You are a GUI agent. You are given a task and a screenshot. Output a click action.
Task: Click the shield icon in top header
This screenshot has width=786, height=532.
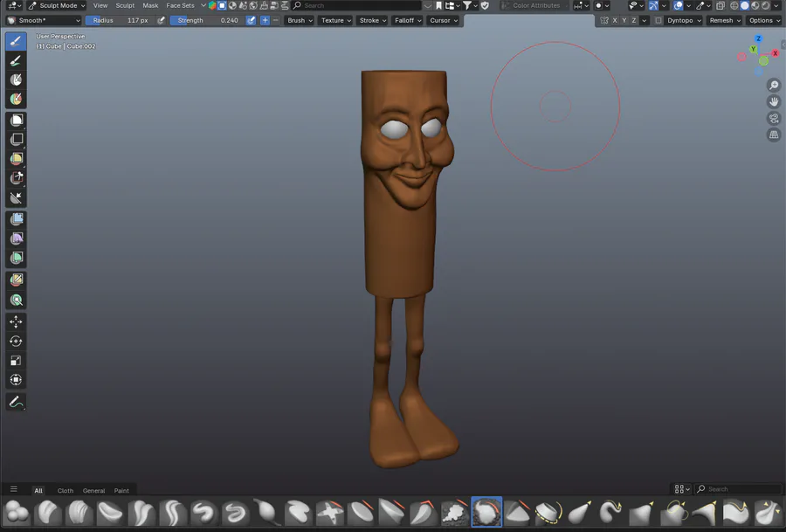tap(485, 5)
